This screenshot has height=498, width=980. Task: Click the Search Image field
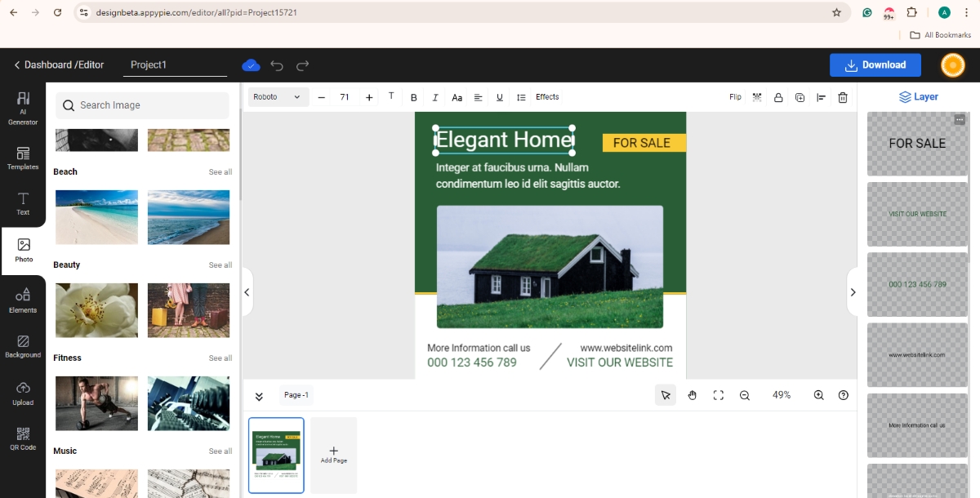click(x=143, y=105)
